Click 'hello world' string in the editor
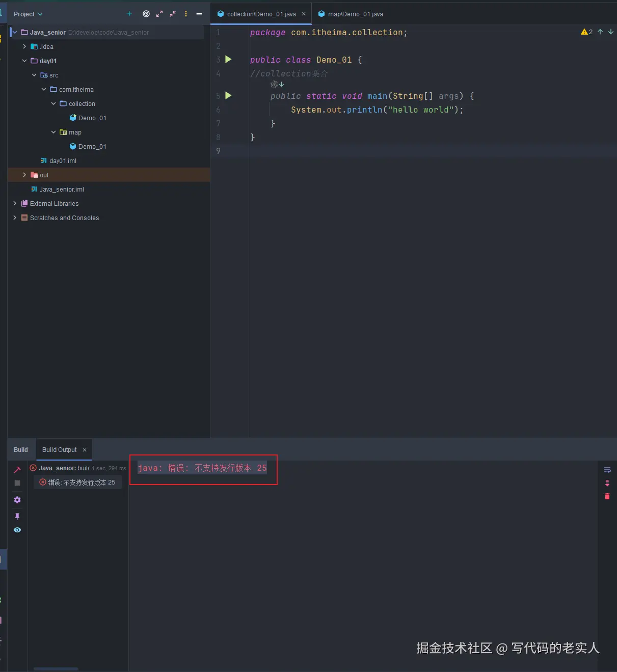This screenshot has height=672, width=617. (421, 110)
